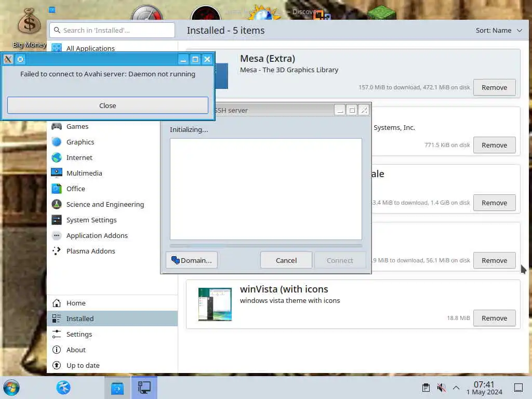Remove winVista theme
Viewport: 532px width, 399px height.
point(495,318)
